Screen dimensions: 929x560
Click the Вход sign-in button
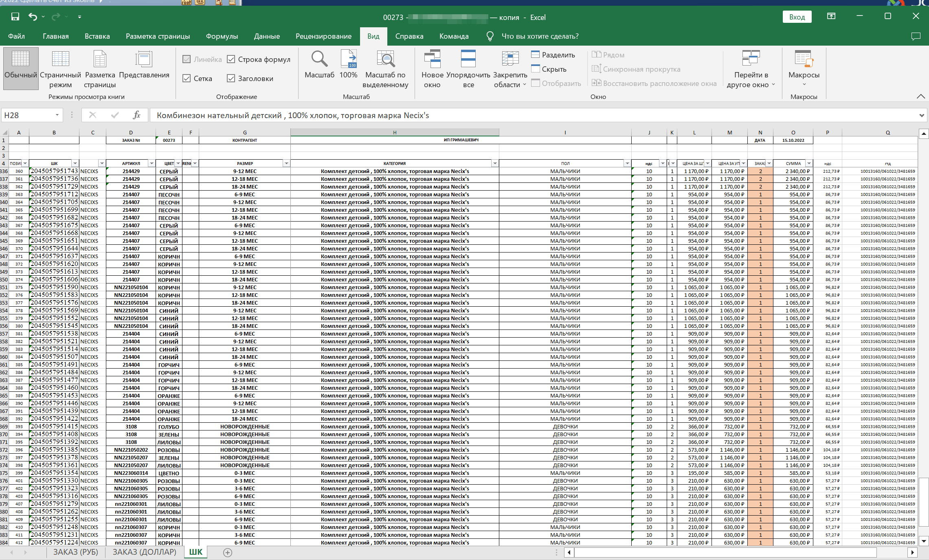[x=797, y=17]
